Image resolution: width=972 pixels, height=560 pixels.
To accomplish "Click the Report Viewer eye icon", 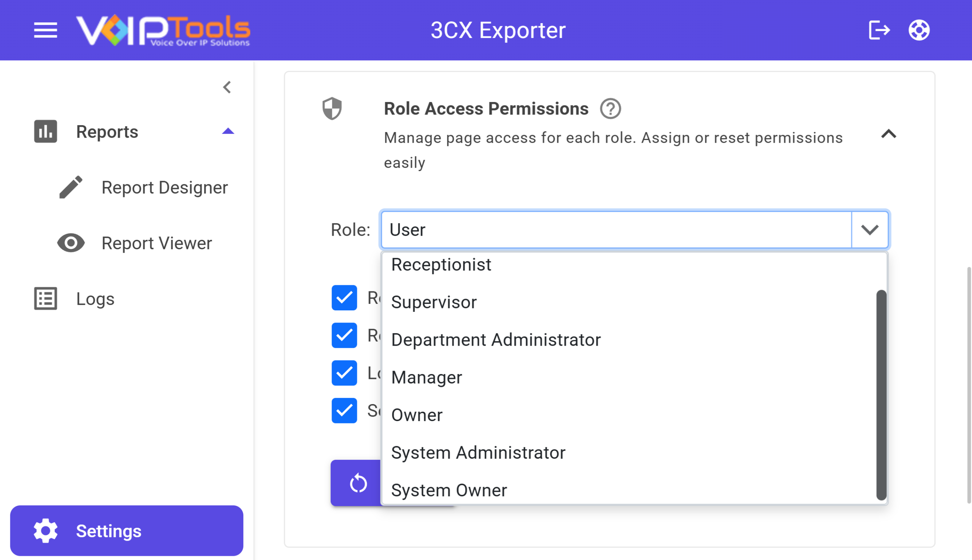I will click(71, 243).
